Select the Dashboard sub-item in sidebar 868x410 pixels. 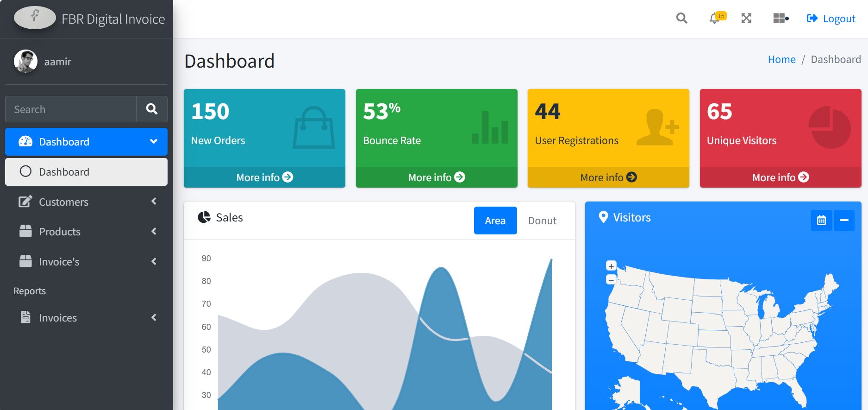coord(86,172)
